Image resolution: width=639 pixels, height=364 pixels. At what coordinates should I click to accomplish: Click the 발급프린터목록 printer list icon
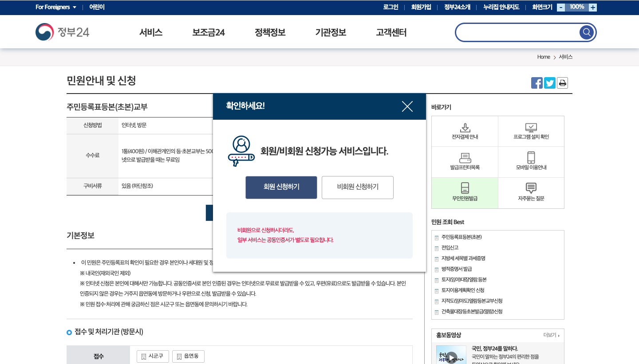465,159
